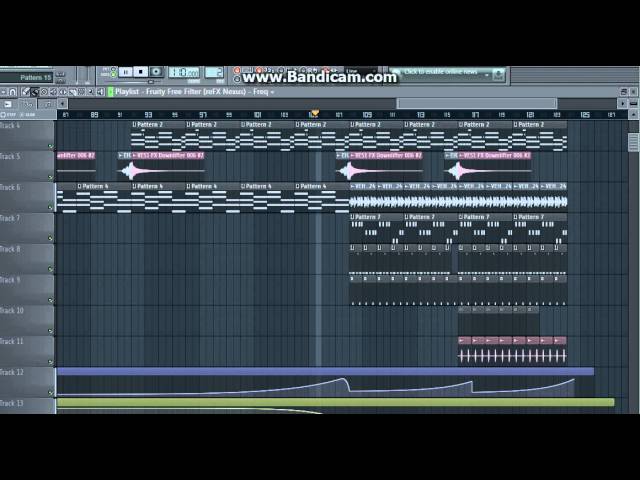The height and width of the screenshot is (480, 640).
Task: Open last Pattern 2 clip menu on Track 4
Action: pos(516,124)
